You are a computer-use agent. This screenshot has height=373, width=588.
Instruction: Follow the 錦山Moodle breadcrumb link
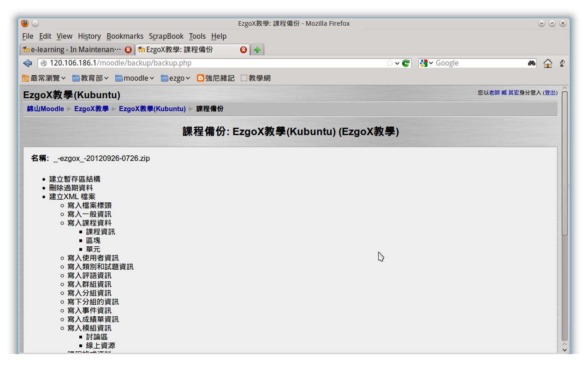(46, 109)
